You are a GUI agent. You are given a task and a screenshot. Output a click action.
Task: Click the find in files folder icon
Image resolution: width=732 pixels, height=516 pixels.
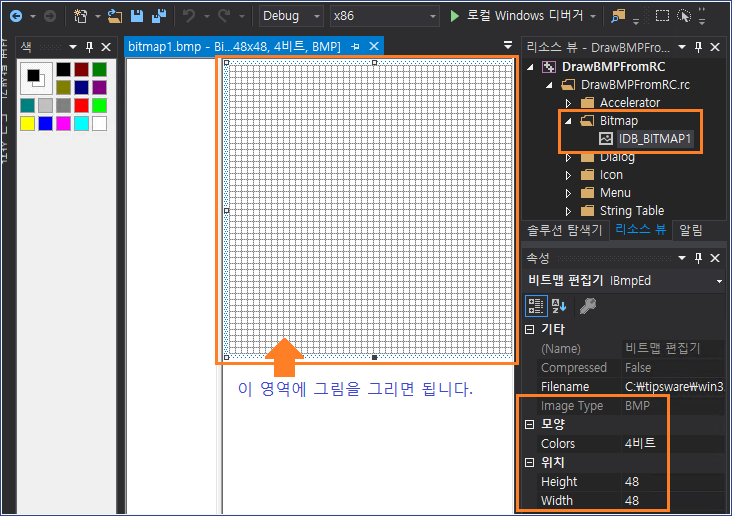(x=618, y=16)
